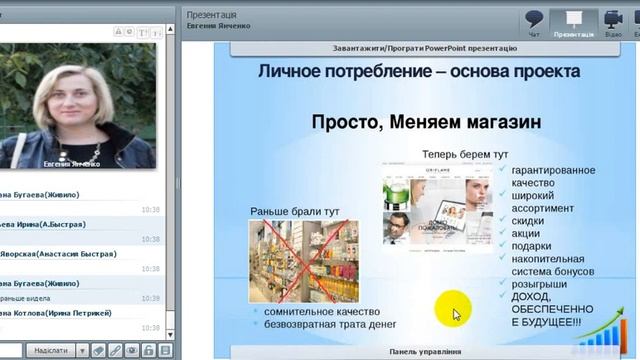Toggle the eye visibility icon in chat toolbar
The image size is (640, 360).
coord(132,351)
